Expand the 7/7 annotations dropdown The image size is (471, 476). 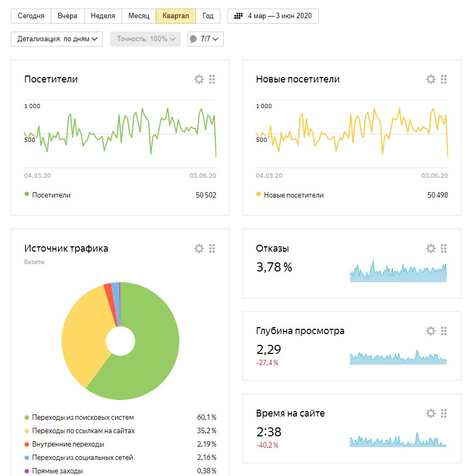[206, 39]
